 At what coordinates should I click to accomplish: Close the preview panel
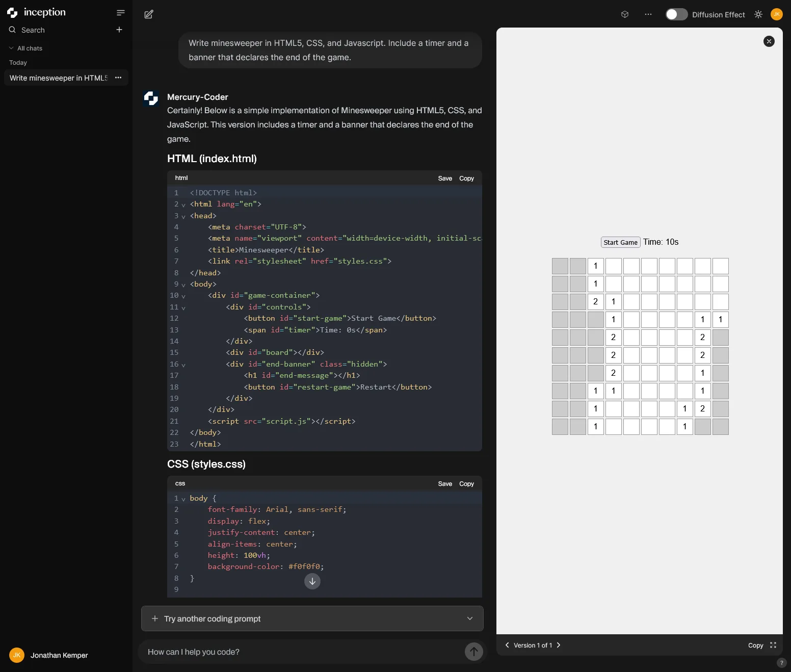pos(769,41)
